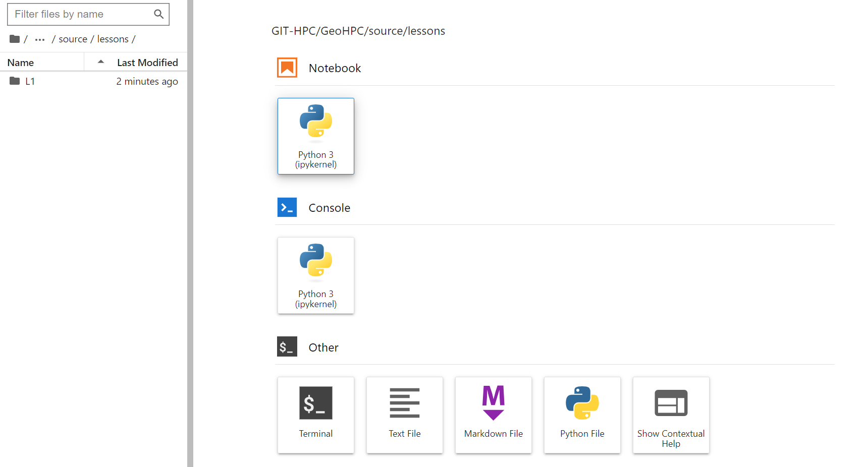This screenshot has width=868, height=467.
Task: Click the Console section icon
Action: pyautogui.click(x=287, y=207)
